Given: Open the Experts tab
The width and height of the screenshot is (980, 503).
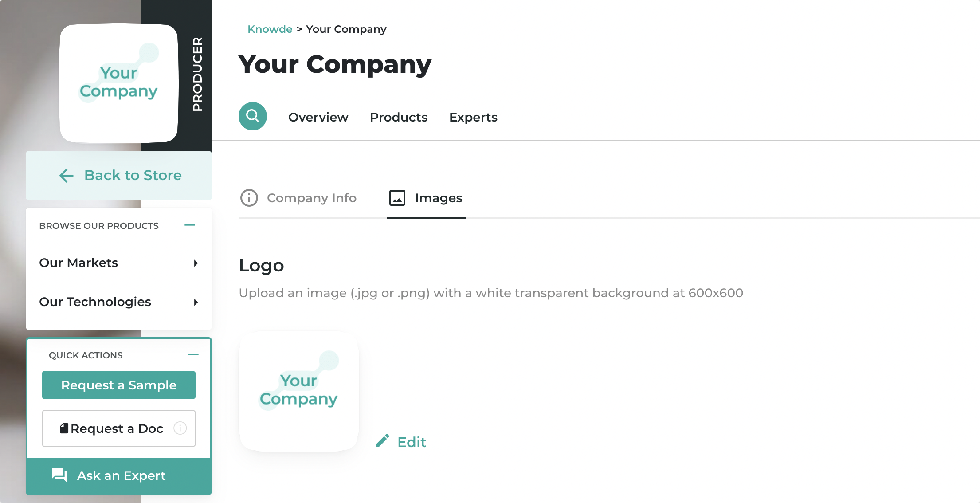Looking at the screenshot, I should (x=473, y=117).
